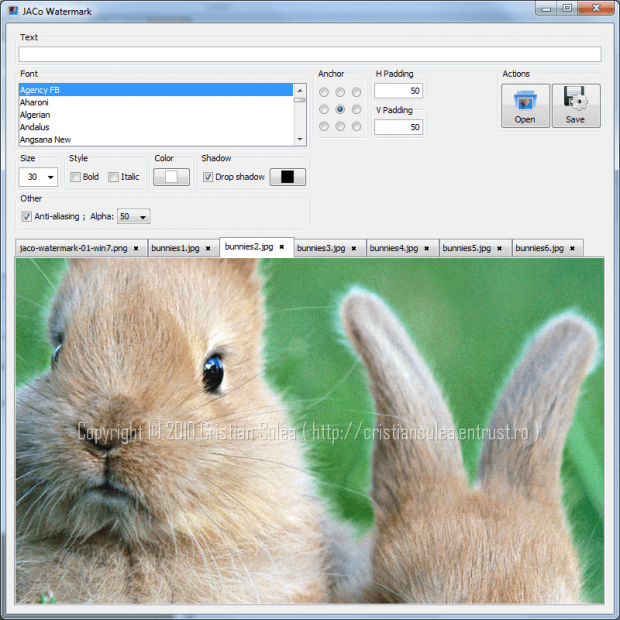This screenshot has height=620, width=620.
Task: Click the Open image folder icon
Action: coord(525,100)
